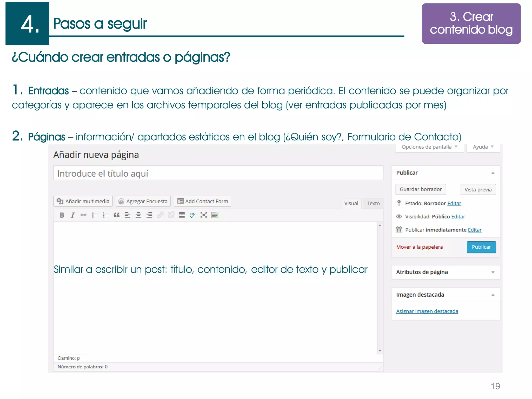This screenshot has height=399, width=532.
Task: Edit the Visibilidad: Público setting
Action: click(458, 217)
